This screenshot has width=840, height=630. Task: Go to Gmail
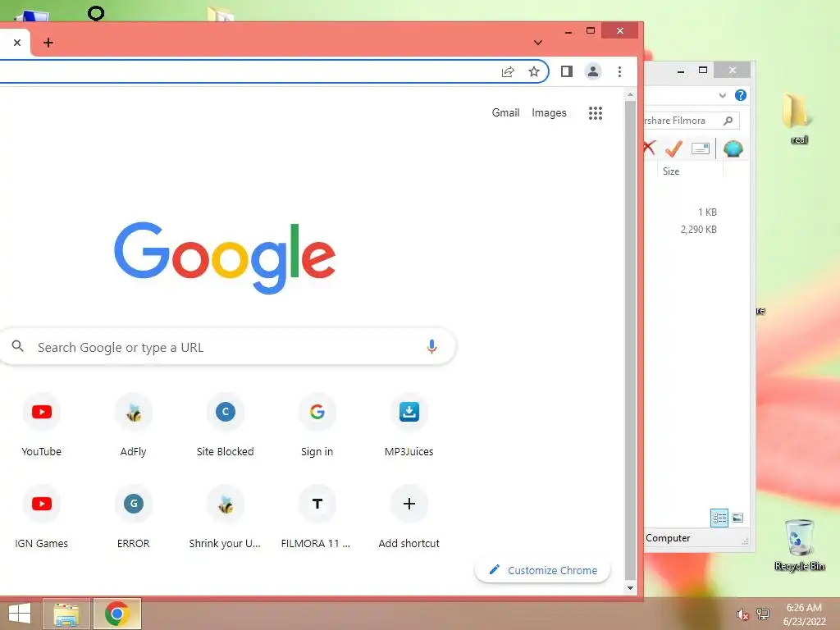505,113
